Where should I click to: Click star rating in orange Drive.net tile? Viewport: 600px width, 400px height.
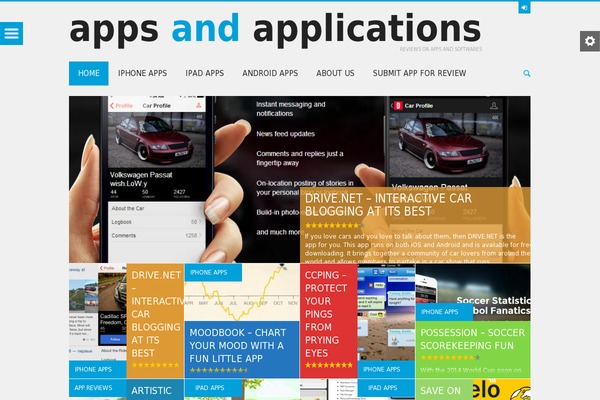coord(155,365)
